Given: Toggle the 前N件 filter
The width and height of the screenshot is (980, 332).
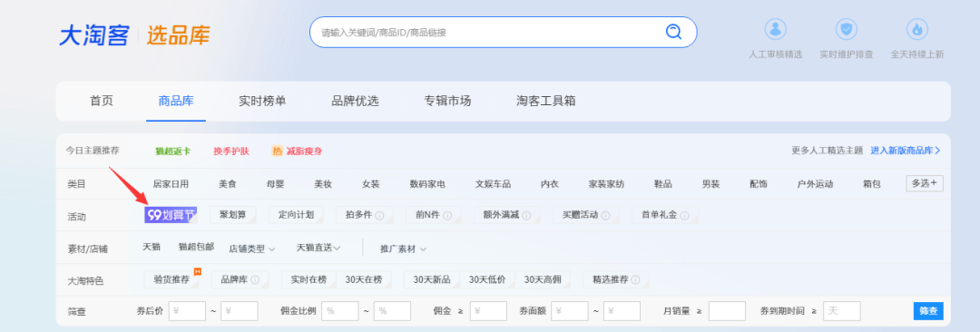Looking at the screenshot, I should [x=433, y=215].
